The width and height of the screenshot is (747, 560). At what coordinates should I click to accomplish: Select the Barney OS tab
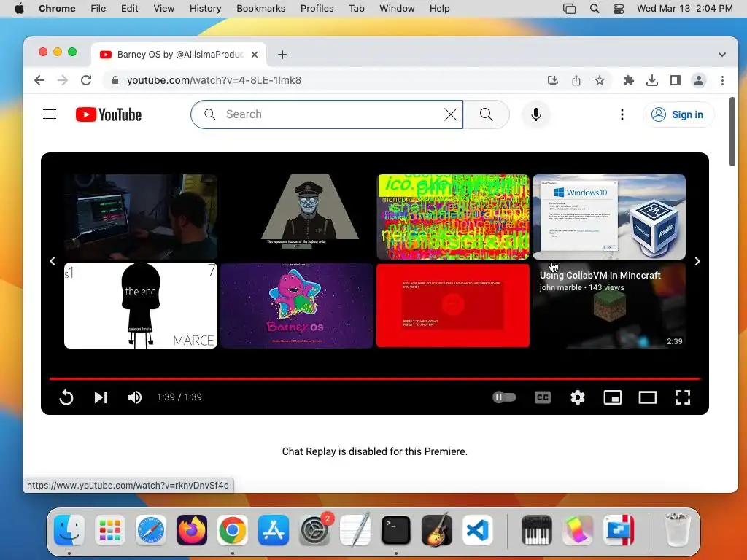(179, 55)
